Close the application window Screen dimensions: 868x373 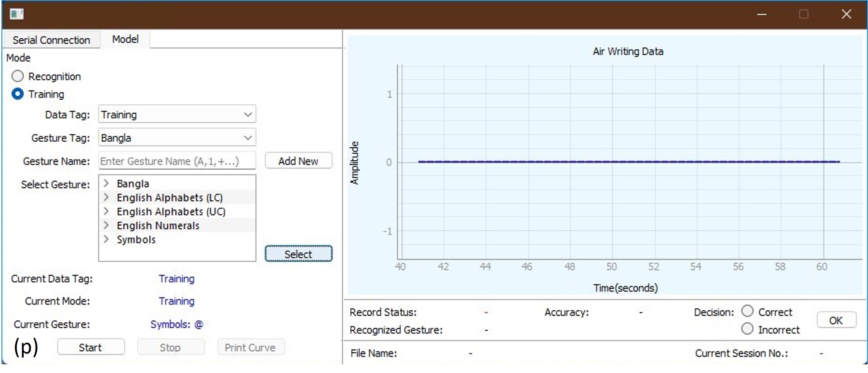point(846,14)
